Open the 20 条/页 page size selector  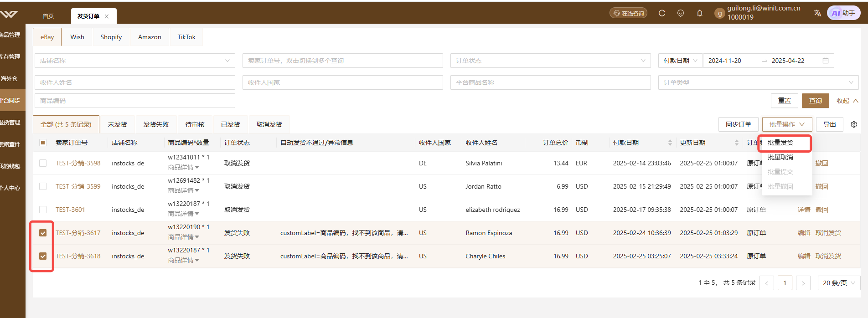point(839,283)
